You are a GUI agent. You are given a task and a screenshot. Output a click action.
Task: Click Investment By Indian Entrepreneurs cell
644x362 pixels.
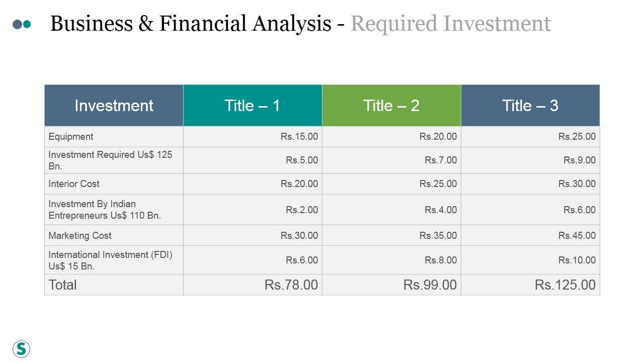click(105, 210)
